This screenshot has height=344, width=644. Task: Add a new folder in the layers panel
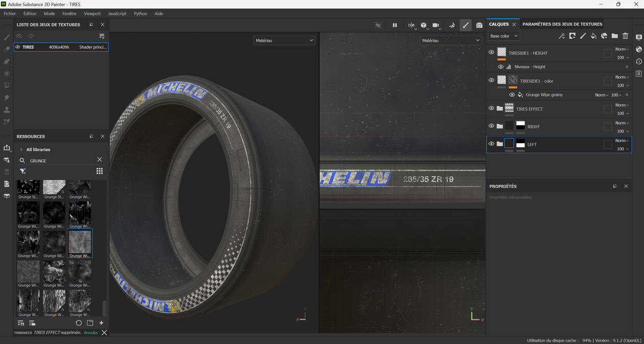[x=614, y=36]
